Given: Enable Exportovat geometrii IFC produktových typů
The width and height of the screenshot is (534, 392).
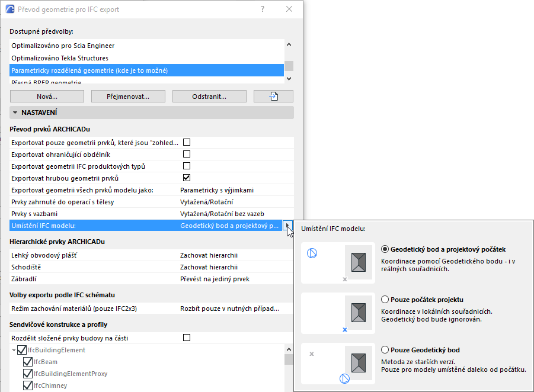Looking at the screenshot, I should tap(187, 166).
